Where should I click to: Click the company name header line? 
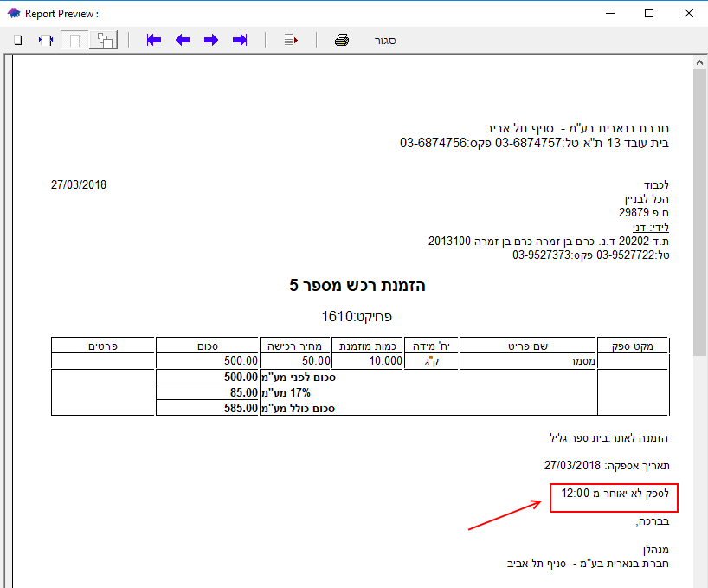point(577,129)
